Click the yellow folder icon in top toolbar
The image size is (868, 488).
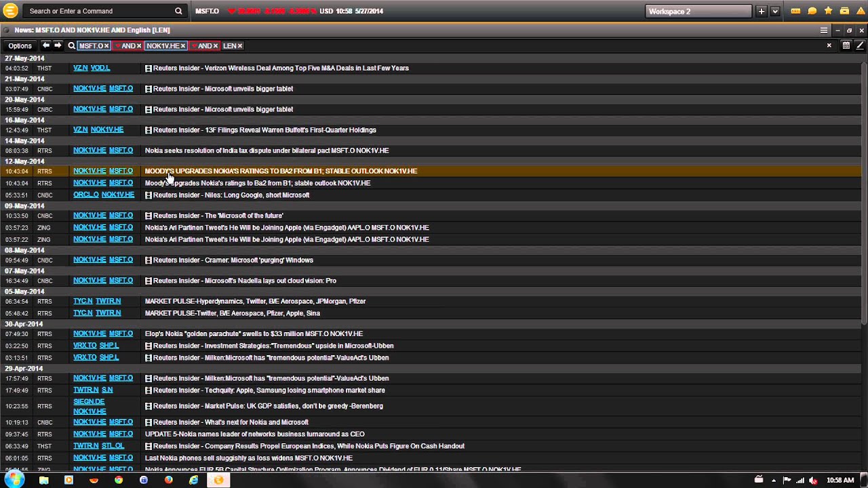coord(844,11)
